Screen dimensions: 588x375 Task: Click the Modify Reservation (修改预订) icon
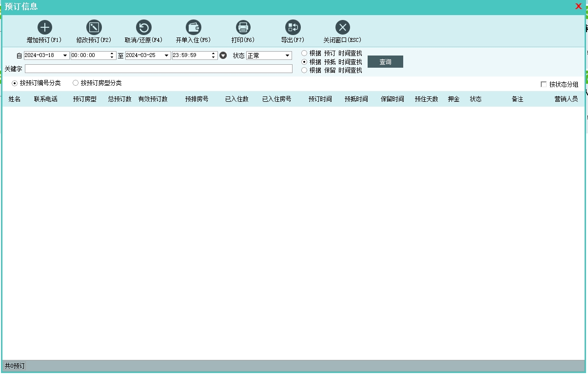pyautogui.click(x=94, y=27)
